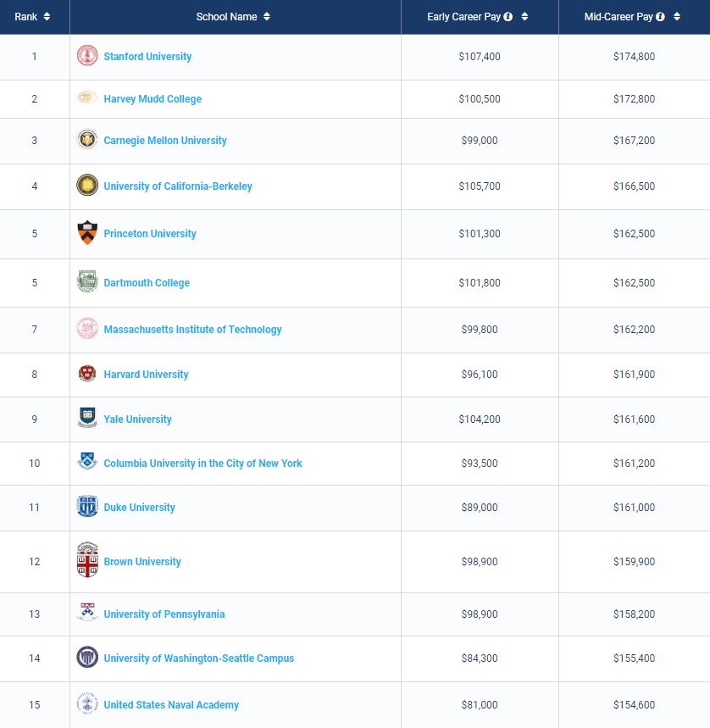Select Dartmouth's early career pay $101,800

click(x=480, y=283)
